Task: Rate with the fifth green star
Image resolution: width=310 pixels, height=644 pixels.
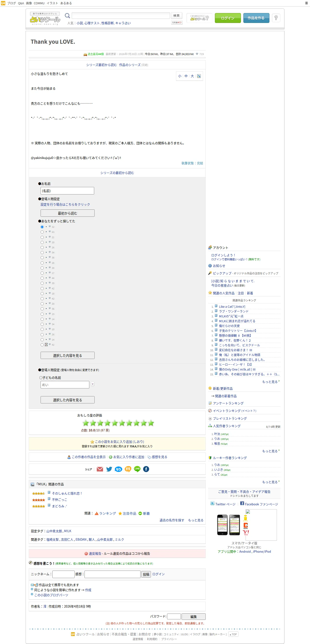Action: [115, 423]
